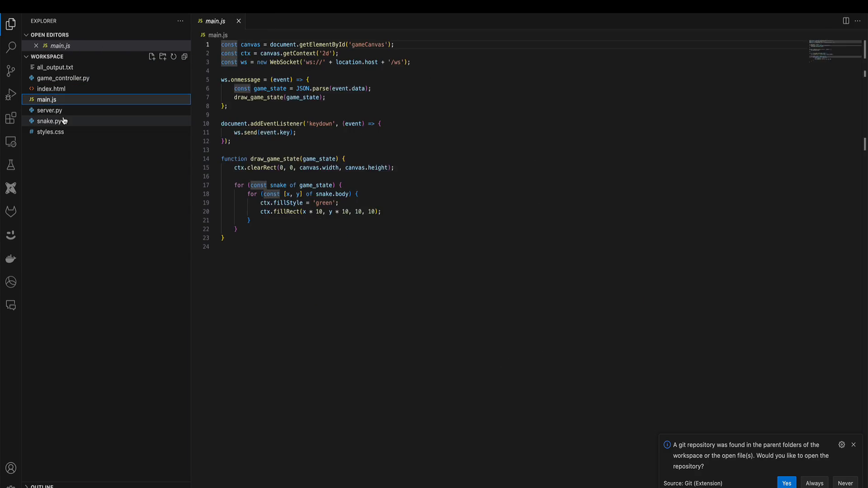Screen dimensions: 868x488
Task: Open the smiley face extension view
Action: (11, 235)
